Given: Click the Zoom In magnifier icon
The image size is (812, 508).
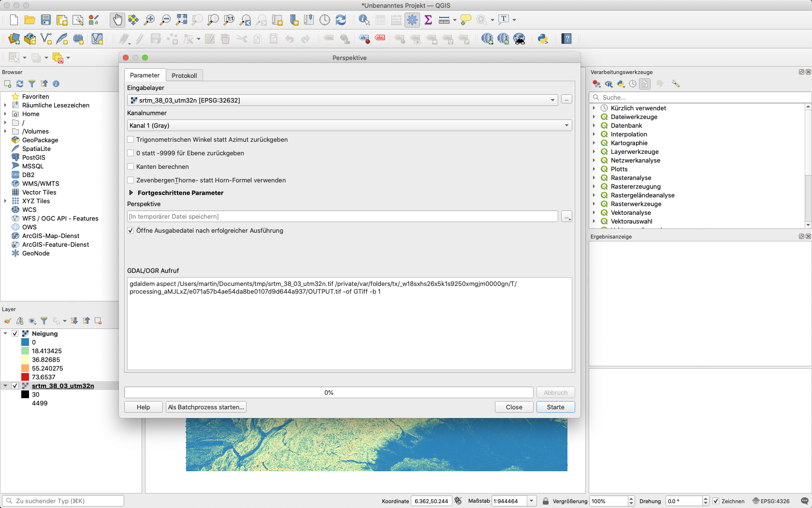Looking at the screenshot, I should (x=149, y=20).
